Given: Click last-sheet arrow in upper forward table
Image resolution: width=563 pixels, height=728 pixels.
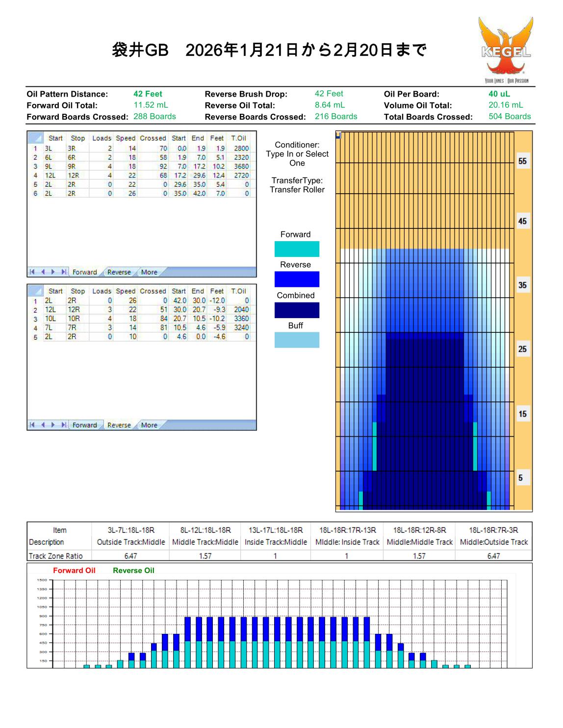Looking at the screenshot, I should [x=64, y=272].
